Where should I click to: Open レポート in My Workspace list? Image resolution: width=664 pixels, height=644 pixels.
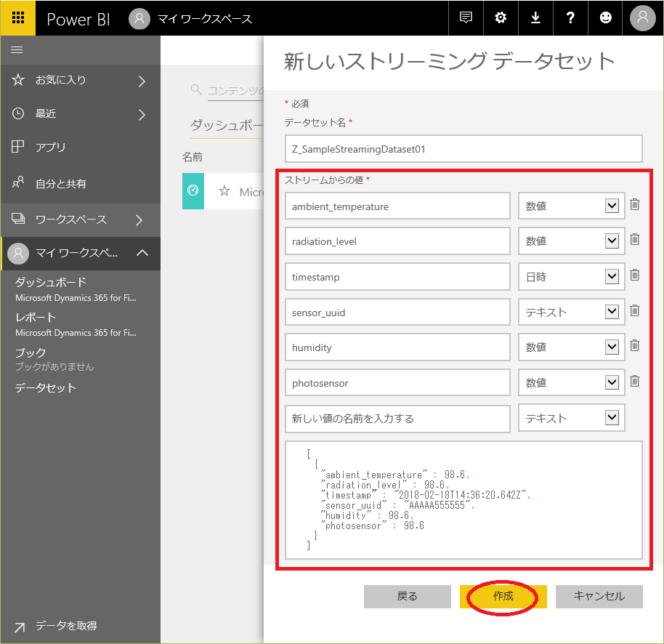(36, 317)
